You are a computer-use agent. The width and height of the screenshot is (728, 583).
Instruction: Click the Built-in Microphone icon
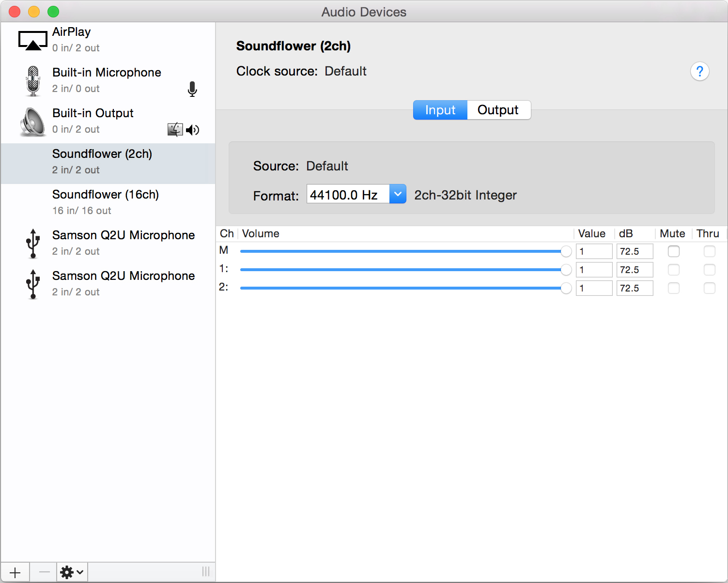(32, 81)
